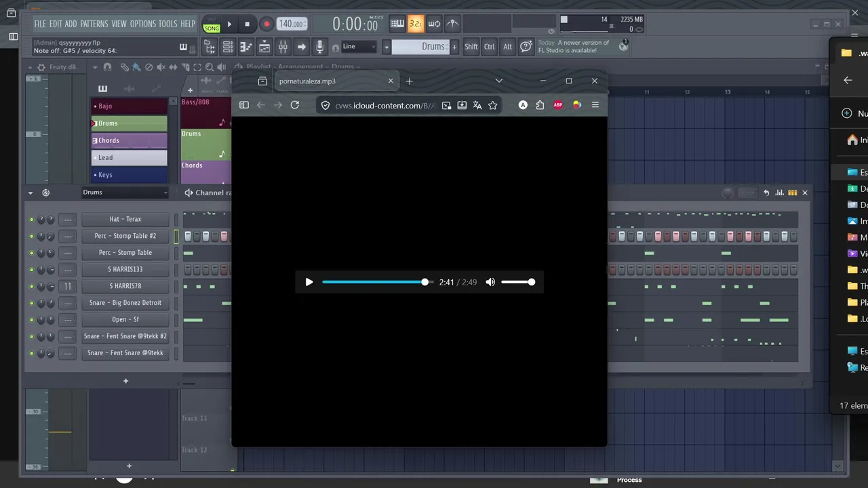This screenshot has width=868, height=488.
Task: Select the Bajo pattern in picker
Action: tap(129, 106)
